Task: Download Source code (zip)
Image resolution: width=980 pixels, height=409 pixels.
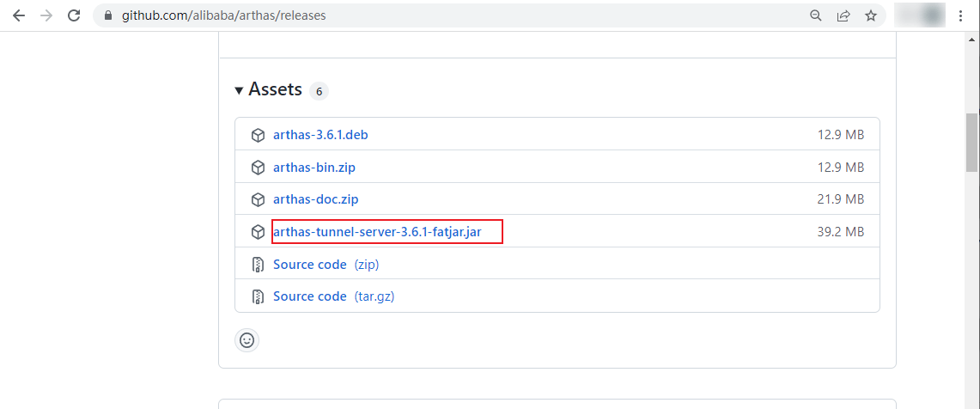Action: [x=310, y=265]
